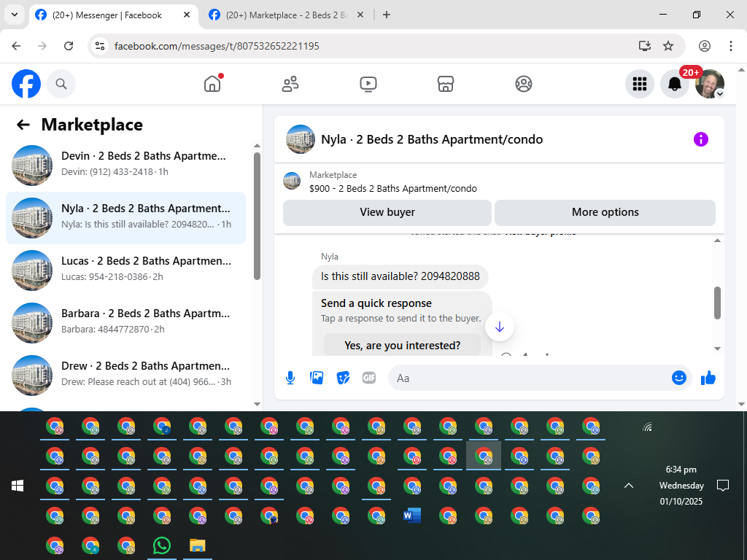Image resolution: width=747 pixels, height=560 pixels.
Task: Open the Chrome profile icon
Action: [x=705, y=46]
